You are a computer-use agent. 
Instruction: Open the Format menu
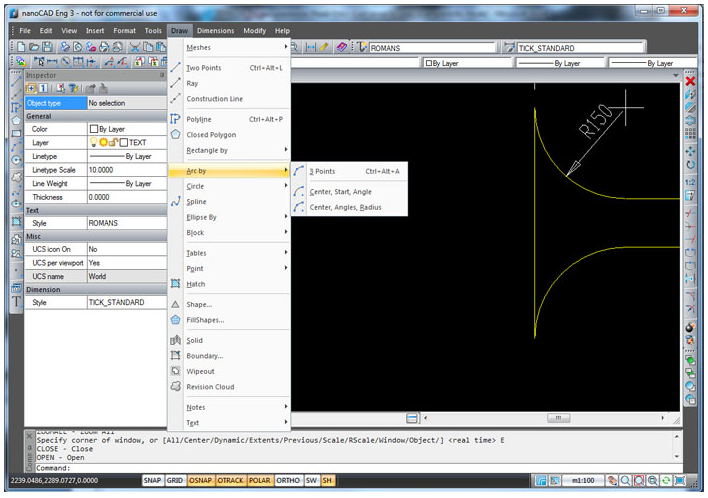pyautogui.click(x=124, y=31)
